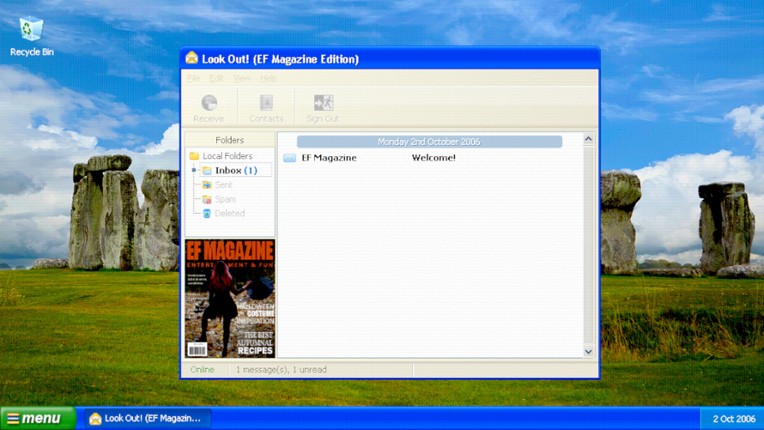This screenshot has height=430, width=764.
Task: Click the EF Magazine cover thumbnail
Action: click(230, 298)
